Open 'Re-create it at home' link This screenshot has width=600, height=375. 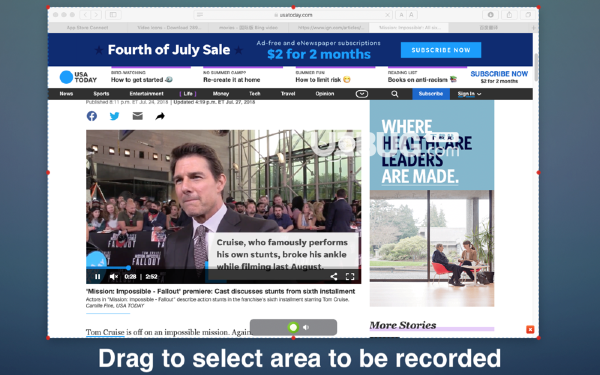tap(232, 80)
